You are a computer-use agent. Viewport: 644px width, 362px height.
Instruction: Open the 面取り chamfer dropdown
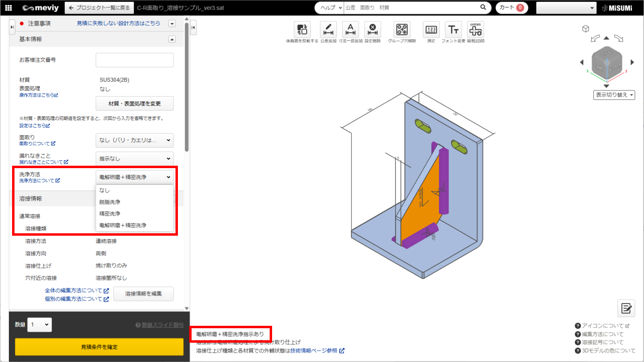tap(134, 140)
